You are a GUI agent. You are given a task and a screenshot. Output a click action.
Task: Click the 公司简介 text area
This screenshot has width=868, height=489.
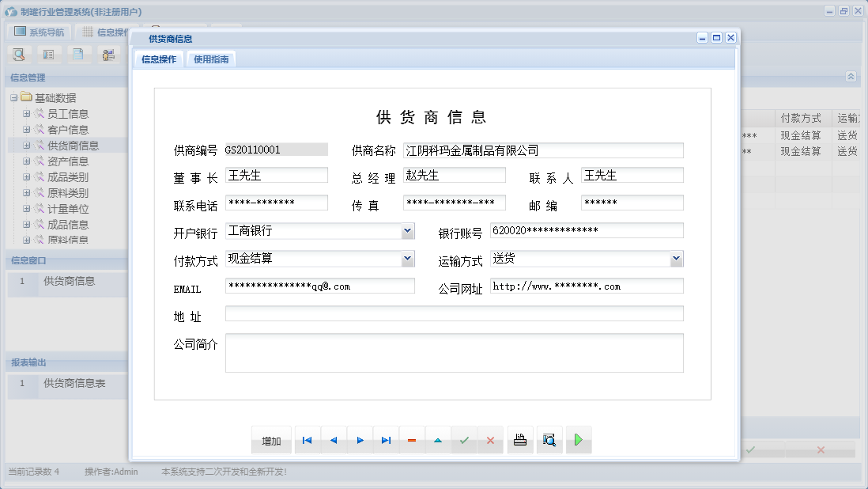pos(455,353)
